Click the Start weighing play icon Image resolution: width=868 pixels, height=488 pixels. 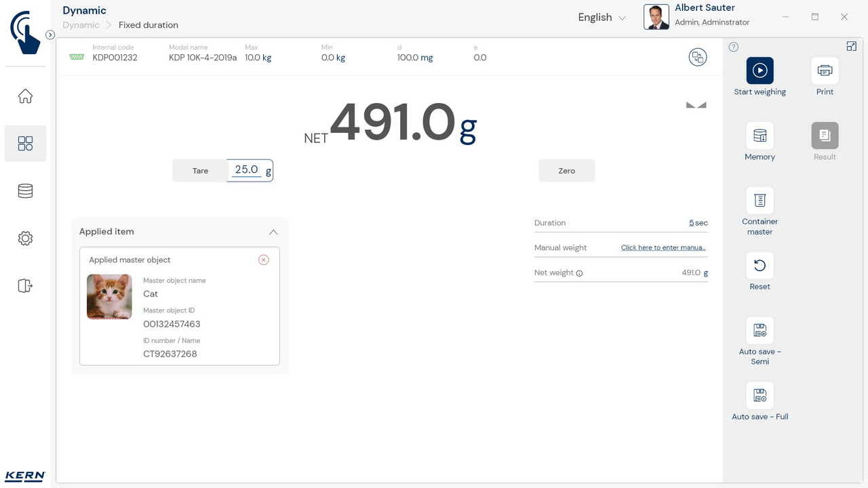coord(759,70)
